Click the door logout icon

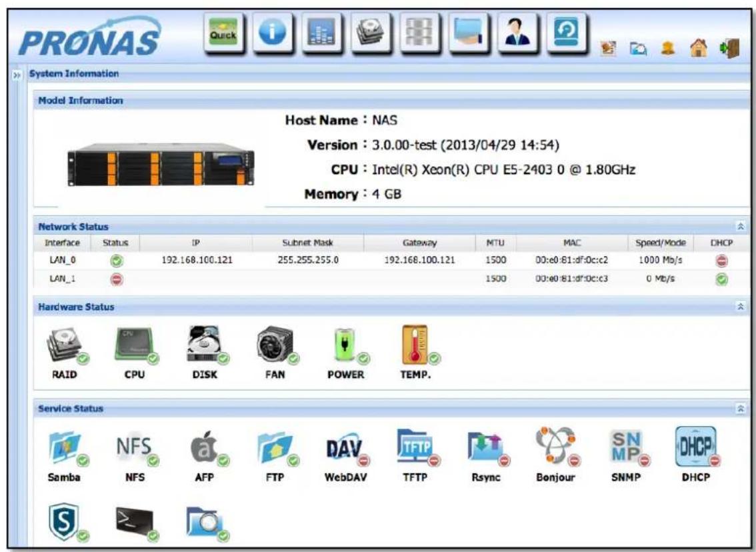pos(730,48)
